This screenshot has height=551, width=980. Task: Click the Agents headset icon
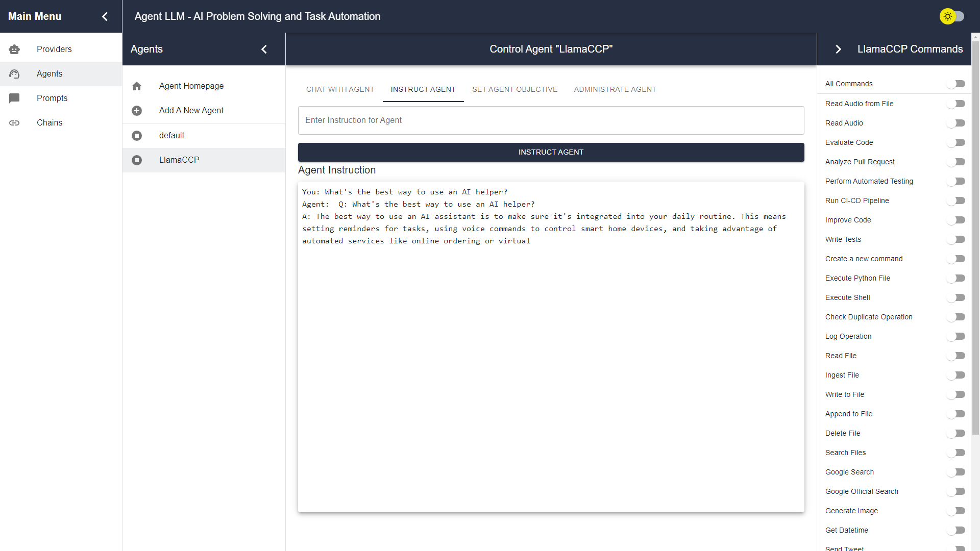(14, 74)
